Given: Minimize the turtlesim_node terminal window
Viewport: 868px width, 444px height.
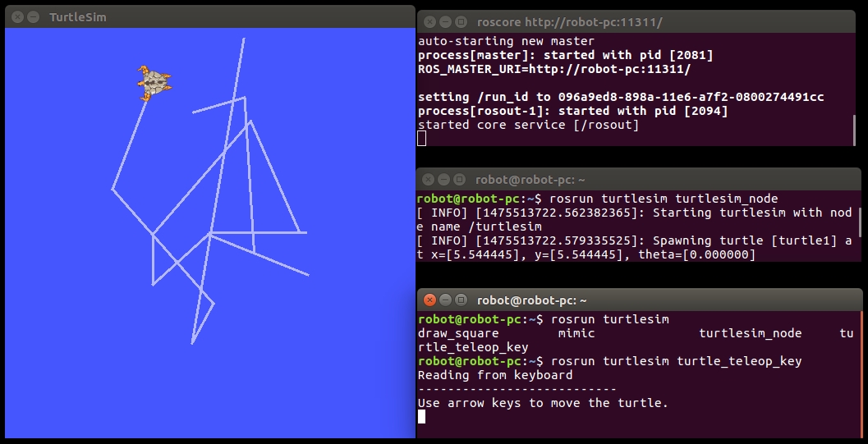Looking at the screenshot, I should point(443,180).
